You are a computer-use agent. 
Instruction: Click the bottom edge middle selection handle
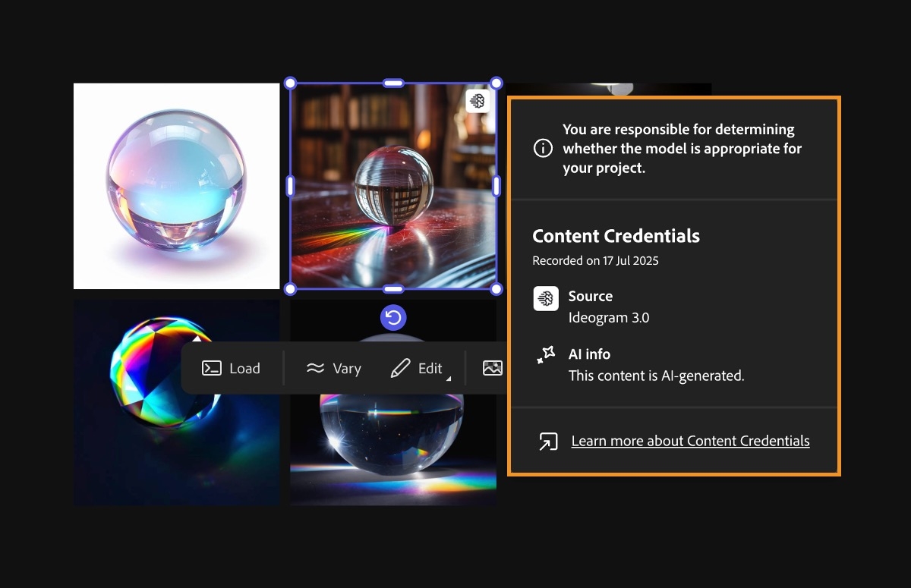click(x=393, y=289)
